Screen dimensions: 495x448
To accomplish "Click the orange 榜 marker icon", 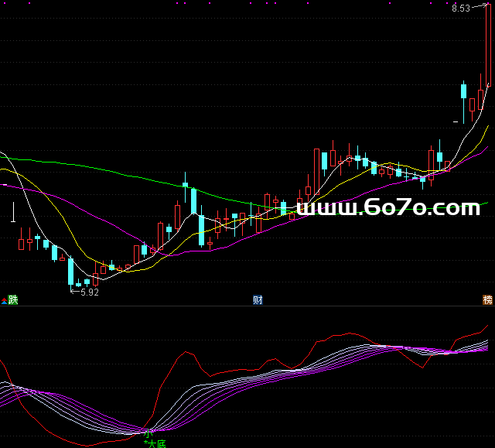I will (487, 299).
